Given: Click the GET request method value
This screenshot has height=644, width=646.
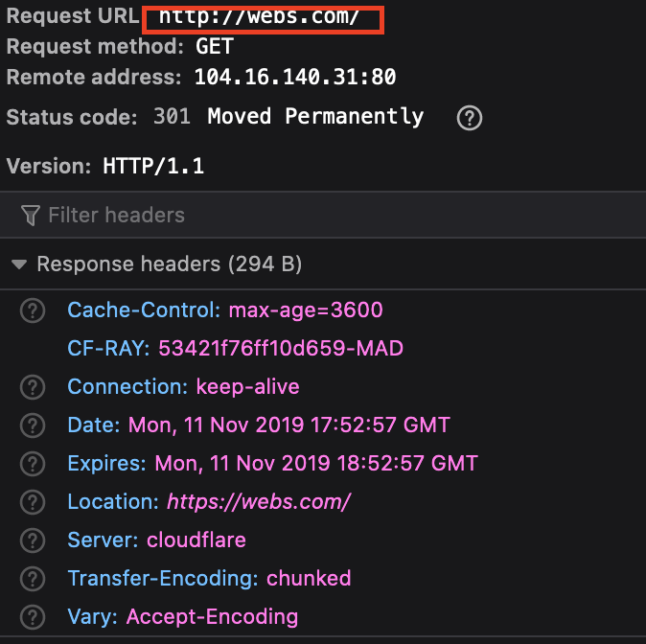Looking at the screenshot, I should pyautogui.click(x=214, y=47).
